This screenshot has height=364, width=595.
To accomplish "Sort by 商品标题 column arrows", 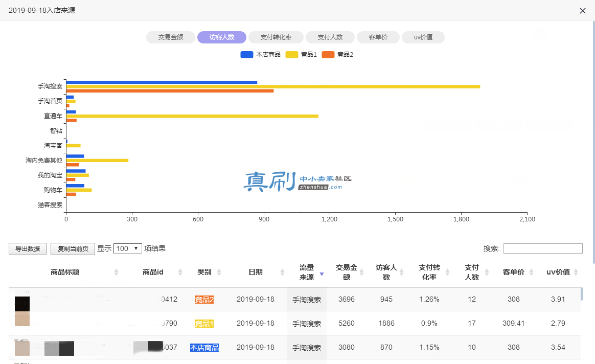I will (116, 272).
